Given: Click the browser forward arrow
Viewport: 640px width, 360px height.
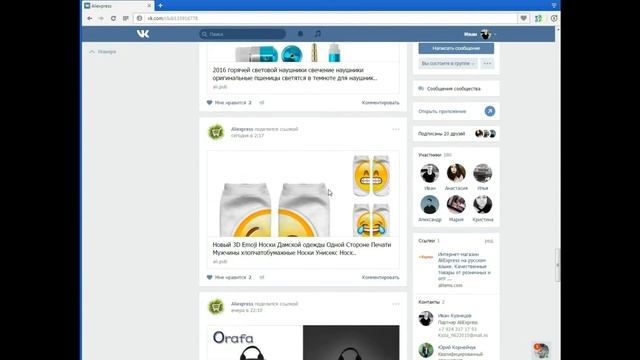Looking at the screenshot, I should 101,18.
